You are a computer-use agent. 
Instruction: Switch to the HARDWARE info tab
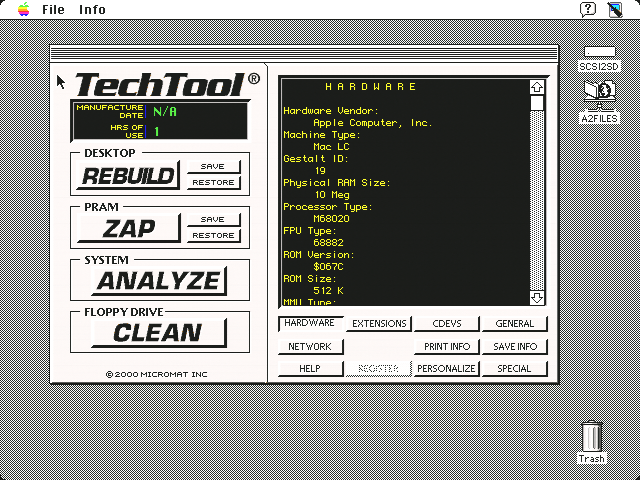point(310,323)
